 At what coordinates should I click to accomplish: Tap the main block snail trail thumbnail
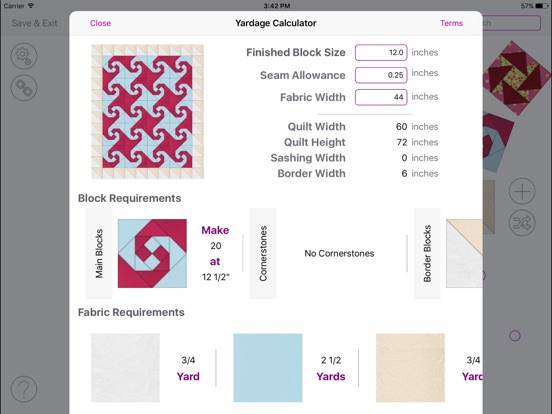152,253
